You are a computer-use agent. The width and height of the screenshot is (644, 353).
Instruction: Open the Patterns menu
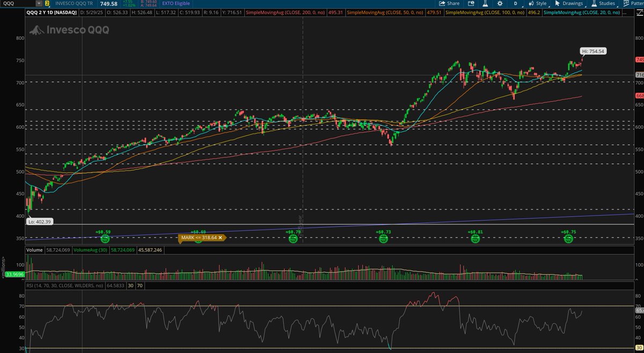click(634, 3)
